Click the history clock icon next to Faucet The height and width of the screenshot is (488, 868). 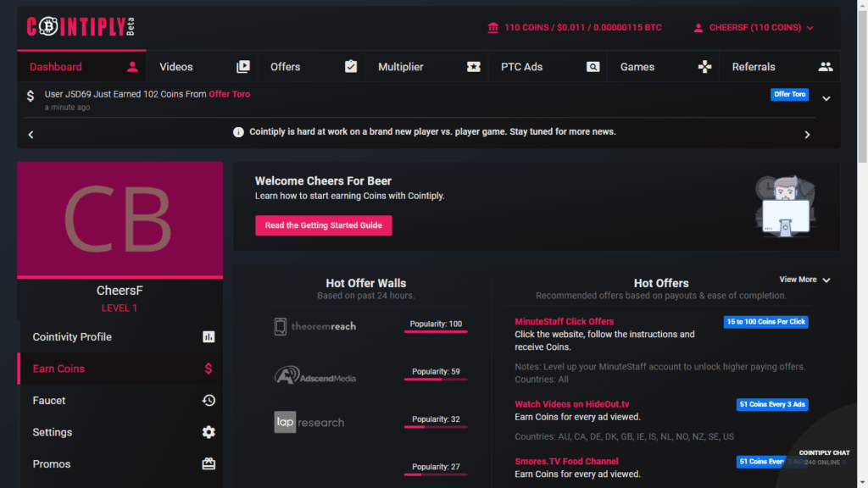pos(209,401)
